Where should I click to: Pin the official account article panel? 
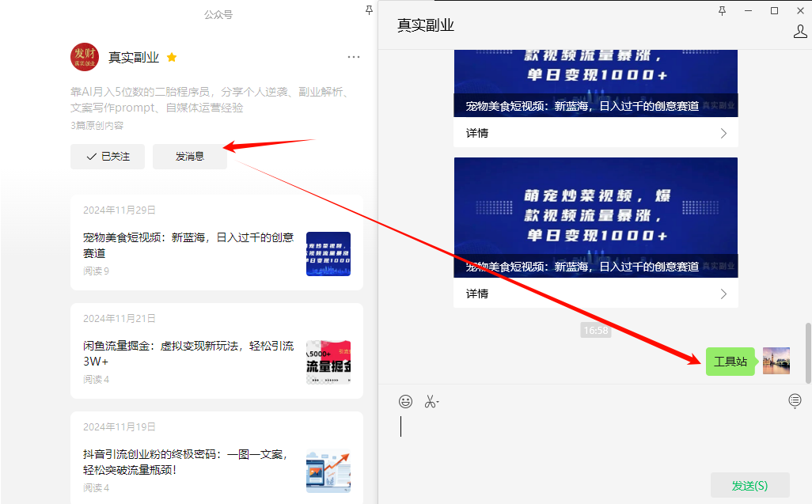[x=370, y=11]
